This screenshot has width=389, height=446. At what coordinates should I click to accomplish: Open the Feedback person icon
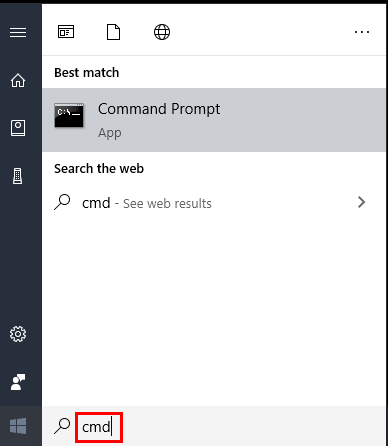18,382
